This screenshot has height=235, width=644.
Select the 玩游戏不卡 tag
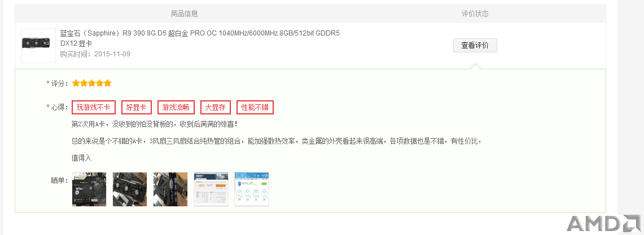click(94, 108)
